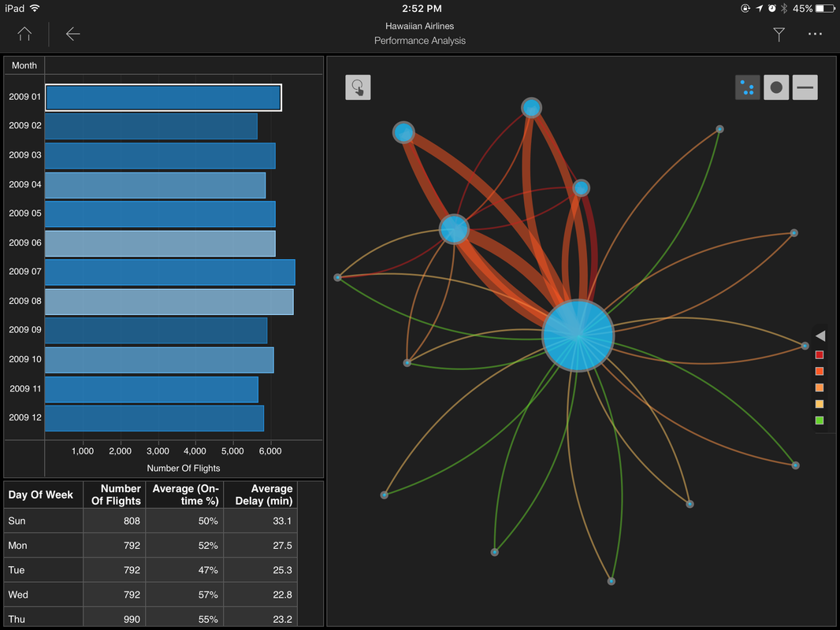Select the 2009 07 bar
Screen dimensions: 840x630
click(170, 272)
